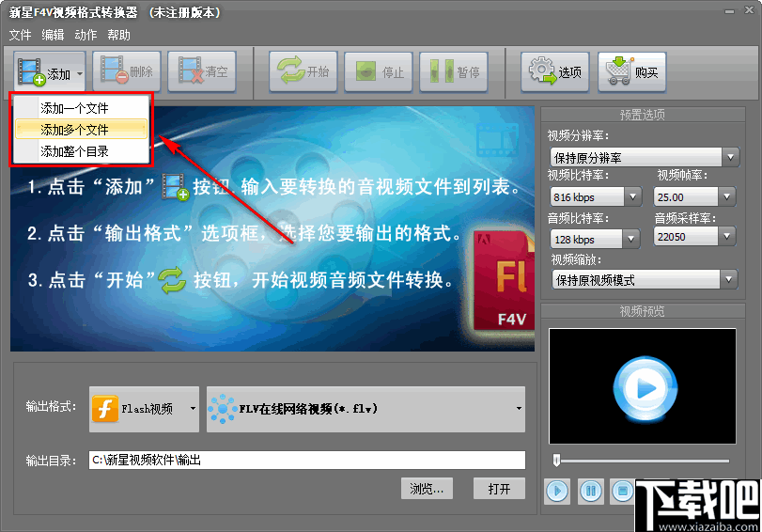Click the small stop button under the preview
The height and width of the screenshot is (532, 762).
point(623,492)
